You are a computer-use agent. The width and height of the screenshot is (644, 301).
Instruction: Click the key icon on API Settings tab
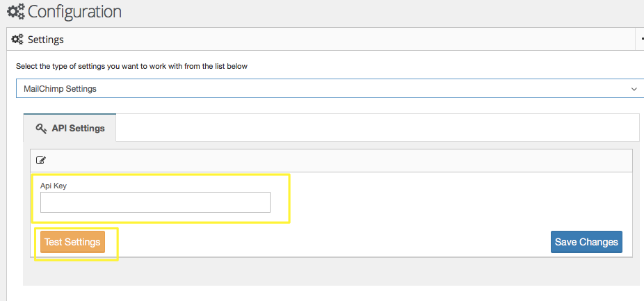pos(40,128)
